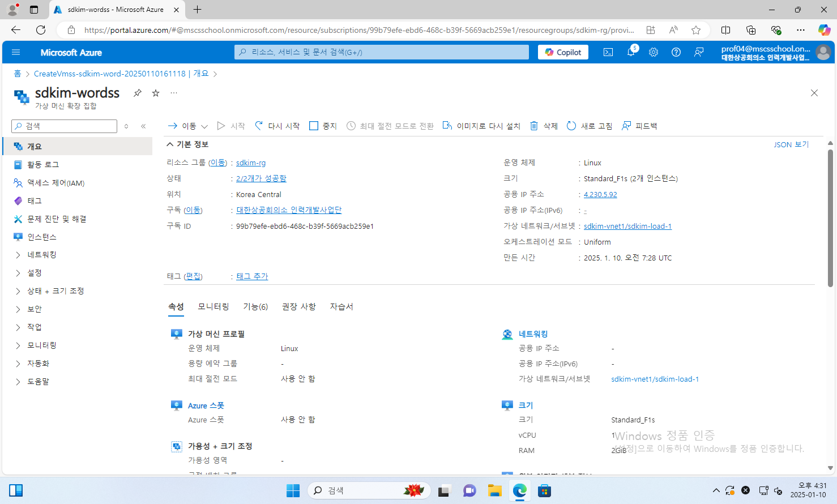The height and width of the screenshot is (504, 837).
Task: Click the search field in the resource menu
Action: click(x=65, y=126)
